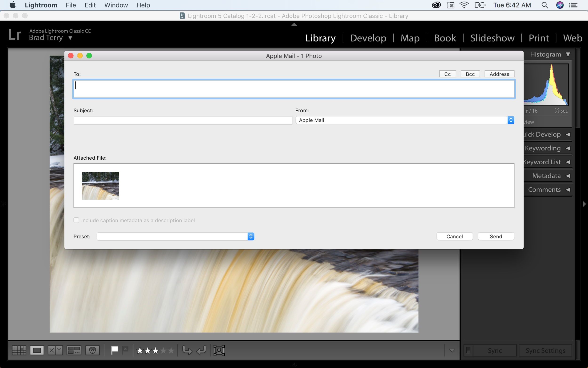Viewport: 588px width, 368px height.
Task: Set rating to one star
Action: 140,351
